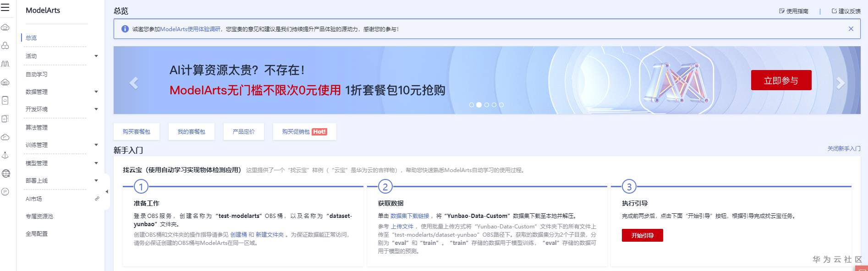Viewport: 868px width, 271px height.
Task: Open the 使用指南 link at top right
Action: (794, 11)
